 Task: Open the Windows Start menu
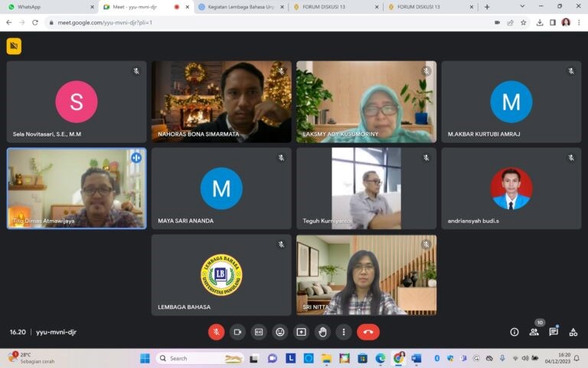coord(145,358)
